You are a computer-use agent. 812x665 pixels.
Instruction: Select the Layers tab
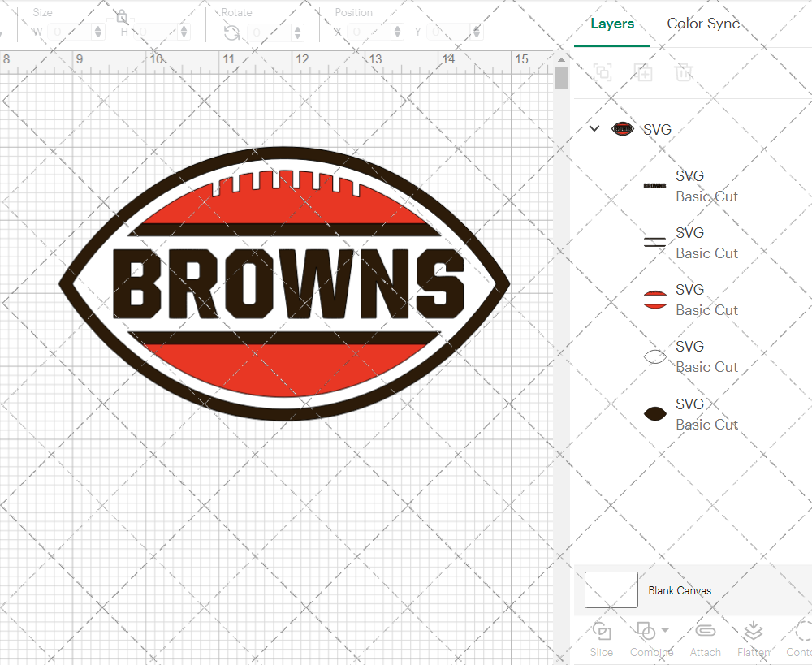612,24
